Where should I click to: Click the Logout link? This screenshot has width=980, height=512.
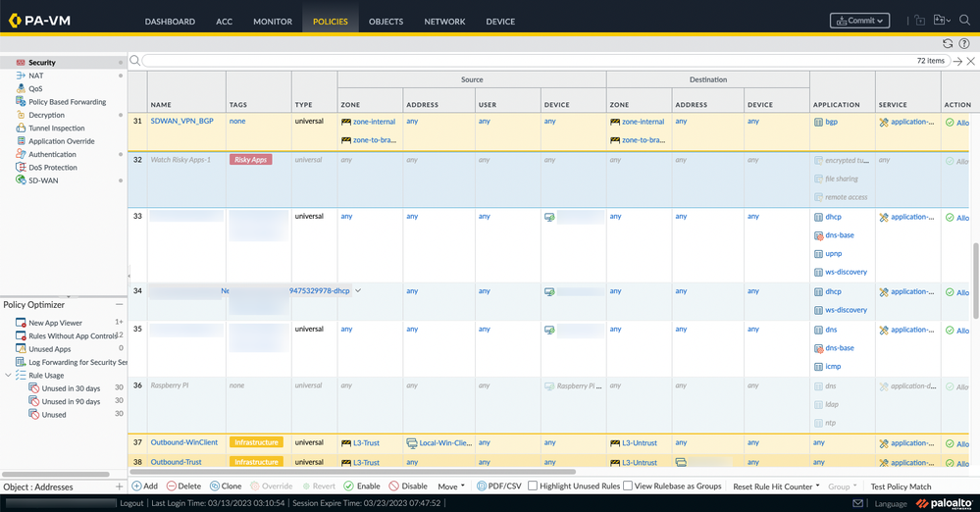coord(131,503)
